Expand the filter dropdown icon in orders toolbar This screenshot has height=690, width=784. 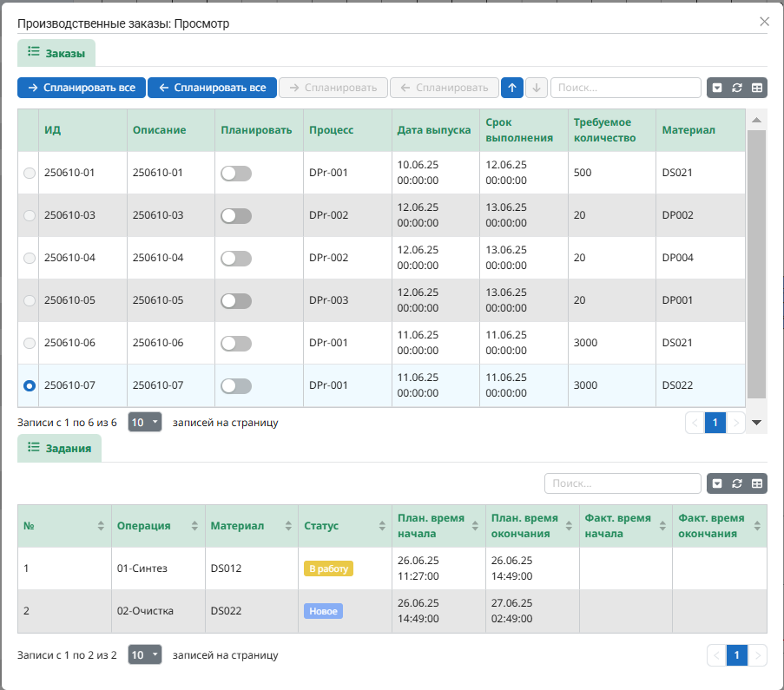pyautogui.click(x=716, y=88)
